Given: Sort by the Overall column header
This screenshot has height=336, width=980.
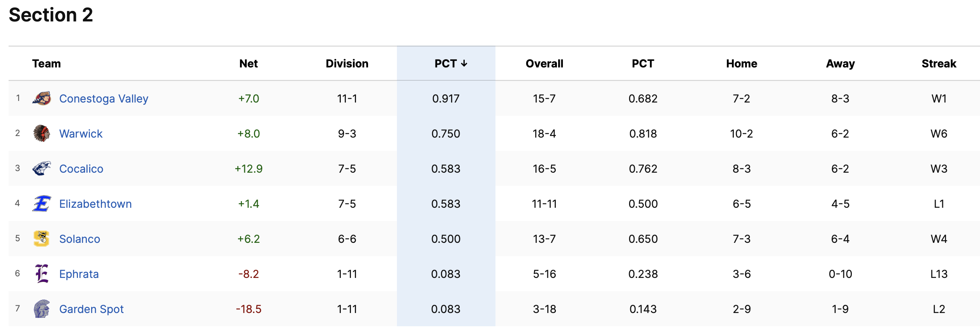Looking at the screenshot, I should pos(544,64).
